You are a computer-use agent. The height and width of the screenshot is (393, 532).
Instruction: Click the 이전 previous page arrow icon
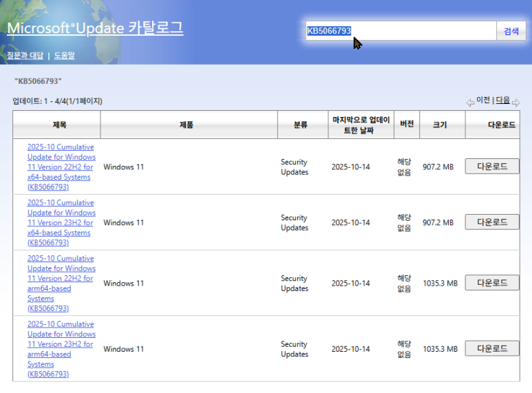pos(470,103)
